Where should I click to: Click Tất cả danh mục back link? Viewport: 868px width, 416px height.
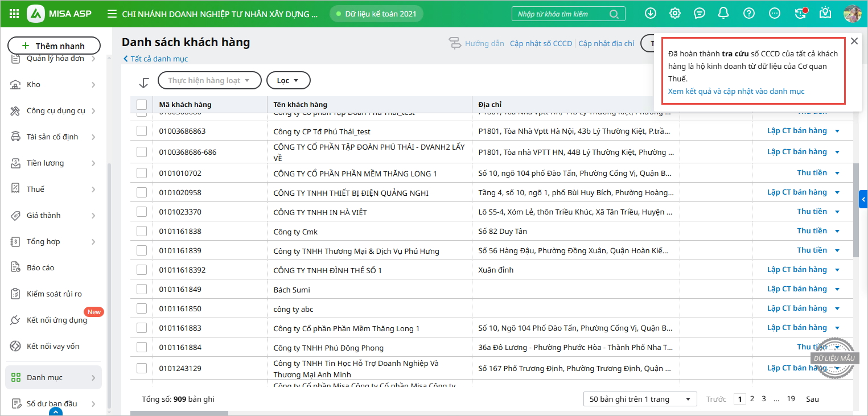pyautogui.click(x=155, y=59)
